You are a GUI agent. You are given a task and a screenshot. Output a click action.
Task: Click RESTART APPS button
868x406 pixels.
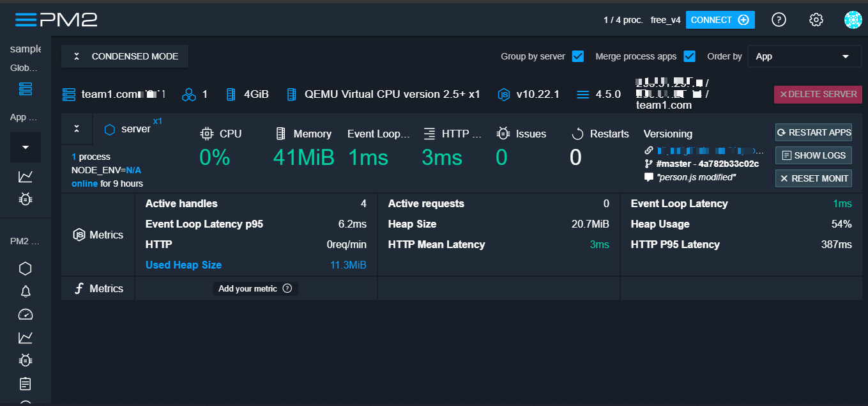click(x=814, y=132)
